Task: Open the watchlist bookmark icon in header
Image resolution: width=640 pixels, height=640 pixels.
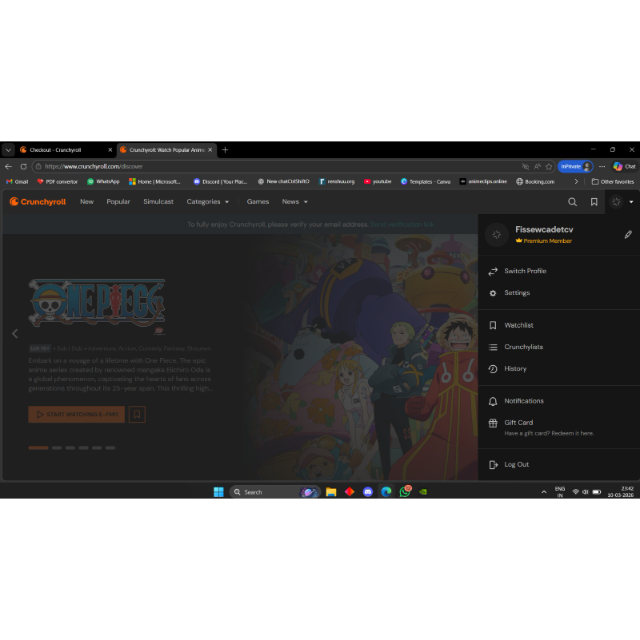Action: 594,202
